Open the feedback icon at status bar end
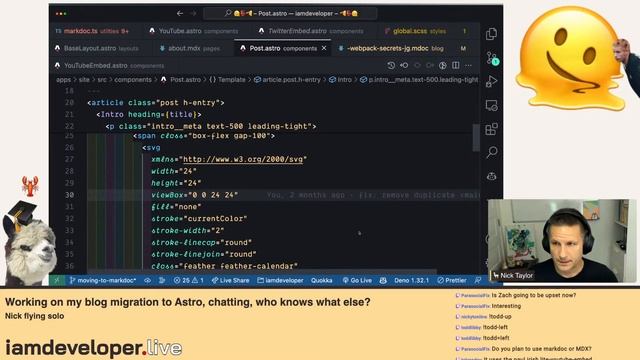This screenshot has height=360, width=640. [x=478, y=280]
